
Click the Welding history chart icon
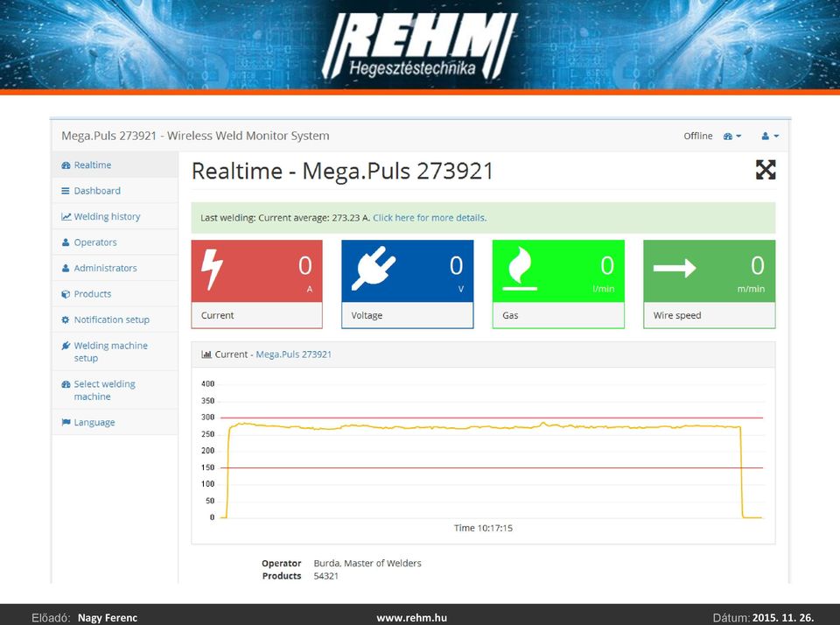click(66, 216)
